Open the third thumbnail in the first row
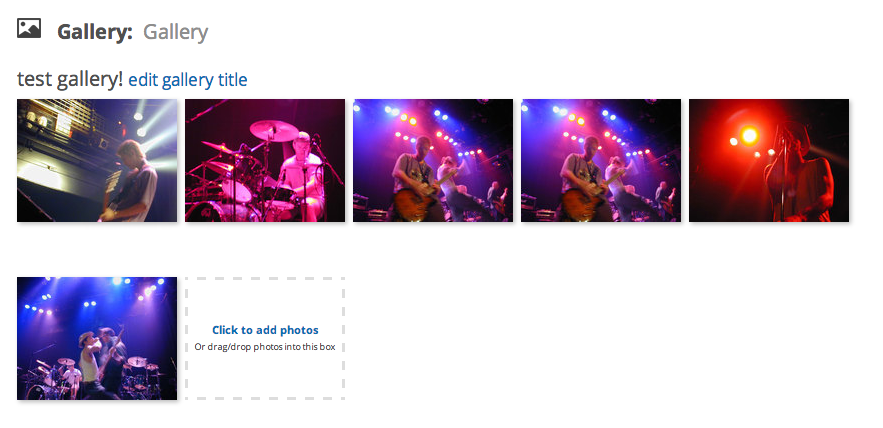 coord(432,160)
